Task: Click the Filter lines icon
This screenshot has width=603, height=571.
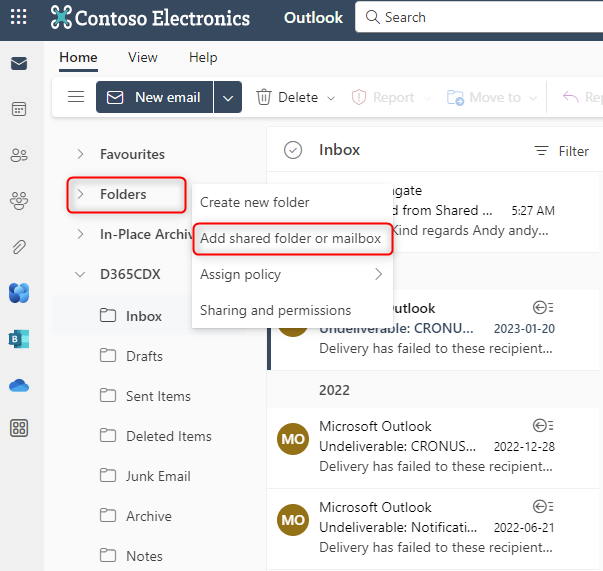Action: (541, 151)
